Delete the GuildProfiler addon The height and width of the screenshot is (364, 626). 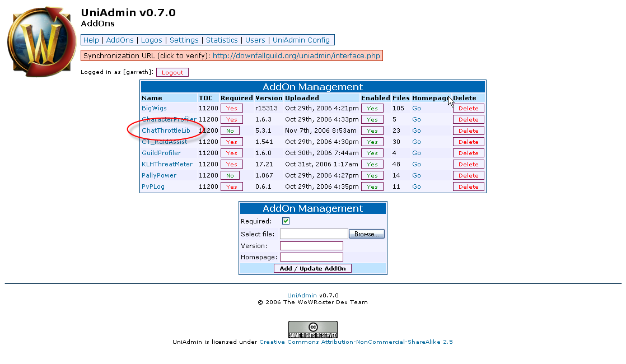click(x=468, y=153)
